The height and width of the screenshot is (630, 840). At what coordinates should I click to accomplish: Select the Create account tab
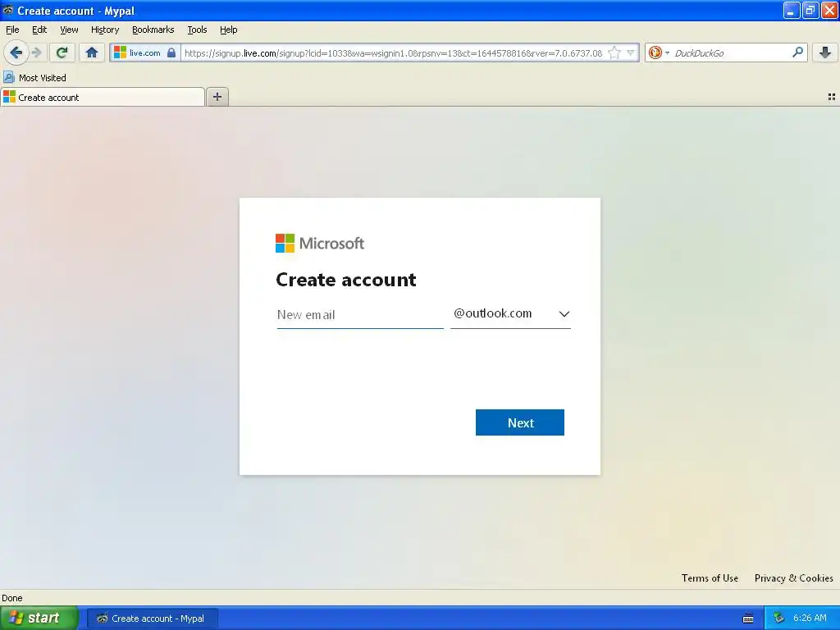coord(103,98)
